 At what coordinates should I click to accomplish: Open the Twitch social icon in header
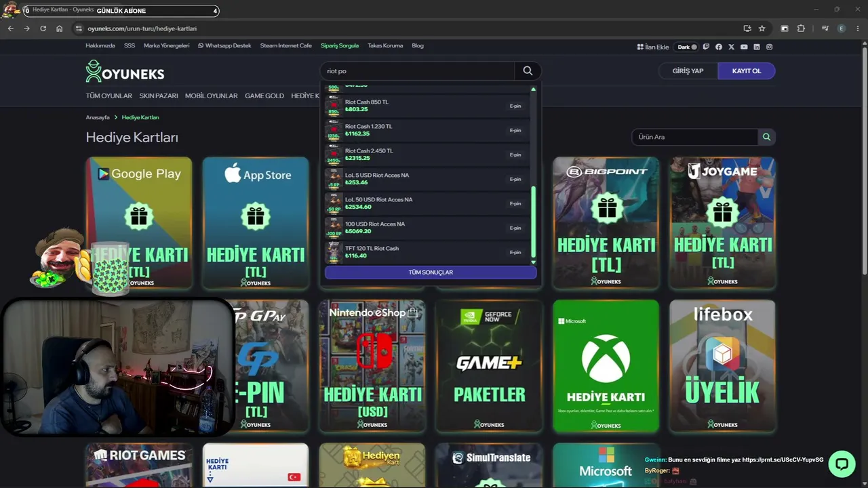pos(706,47)
